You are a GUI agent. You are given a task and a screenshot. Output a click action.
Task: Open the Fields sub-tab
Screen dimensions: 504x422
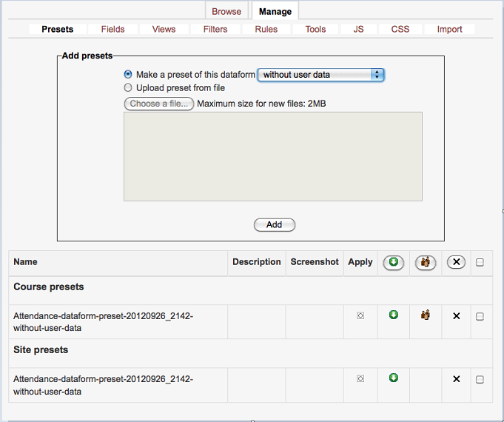(x=113, y=30)
